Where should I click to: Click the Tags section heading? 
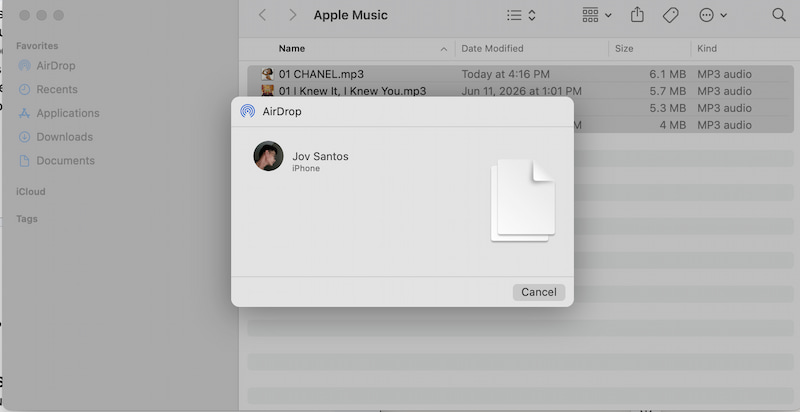pyautogui.click(x=27, y=219)
